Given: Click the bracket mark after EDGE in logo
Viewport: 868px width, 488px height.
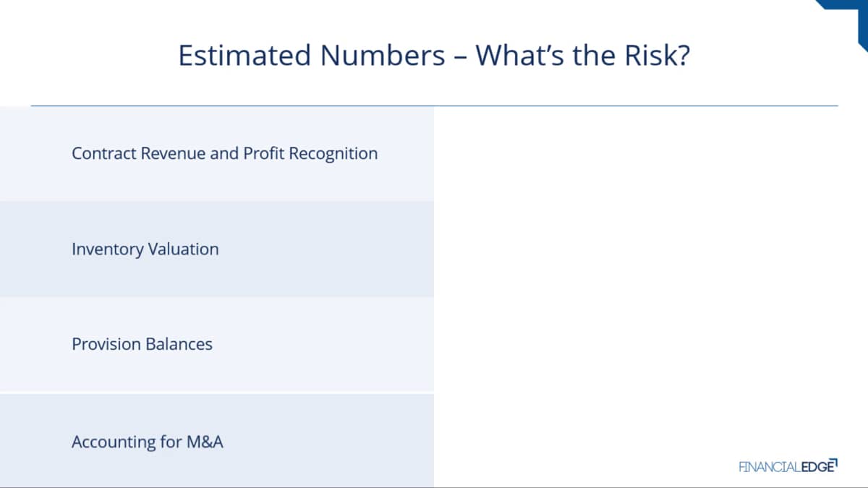Looking at the screenshot, I should tap(834, 462).
